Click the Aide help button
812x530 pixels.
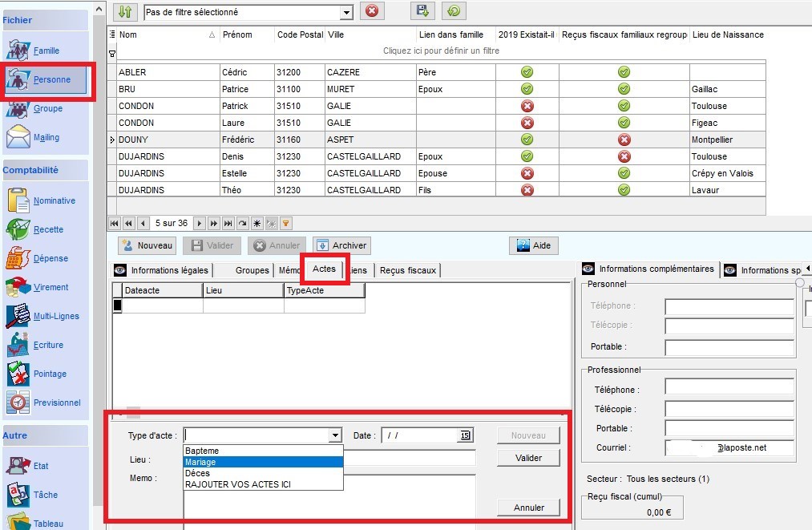pyautogui.click(x=534, y=245)
